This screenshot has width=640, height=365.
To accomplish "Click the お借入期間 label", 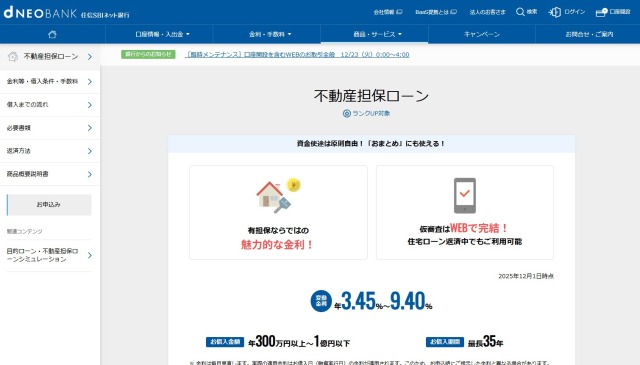I will pos(445,342).
